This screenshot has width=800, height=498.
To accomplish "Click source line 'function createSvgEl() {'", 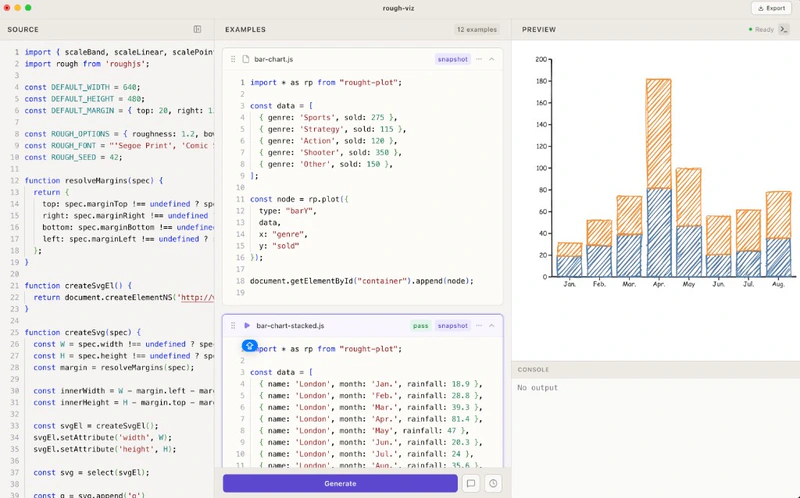I will click(x=78, y=286).
